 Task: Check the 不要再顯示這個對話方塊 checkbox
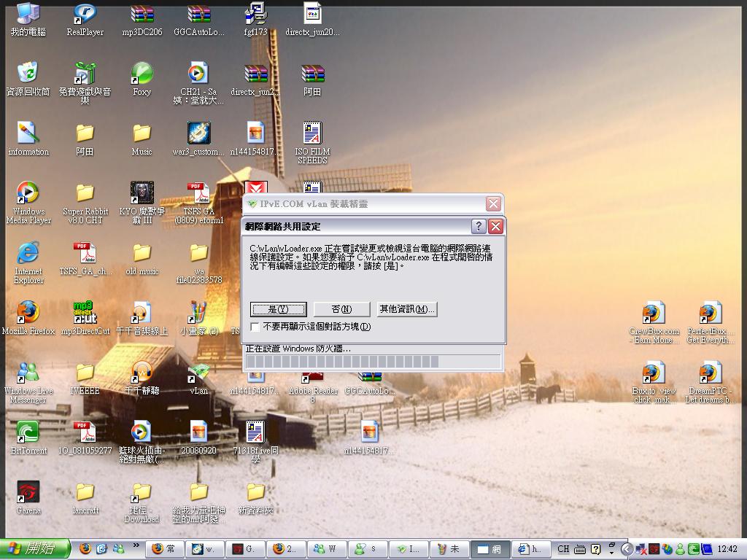coord(255,327)
